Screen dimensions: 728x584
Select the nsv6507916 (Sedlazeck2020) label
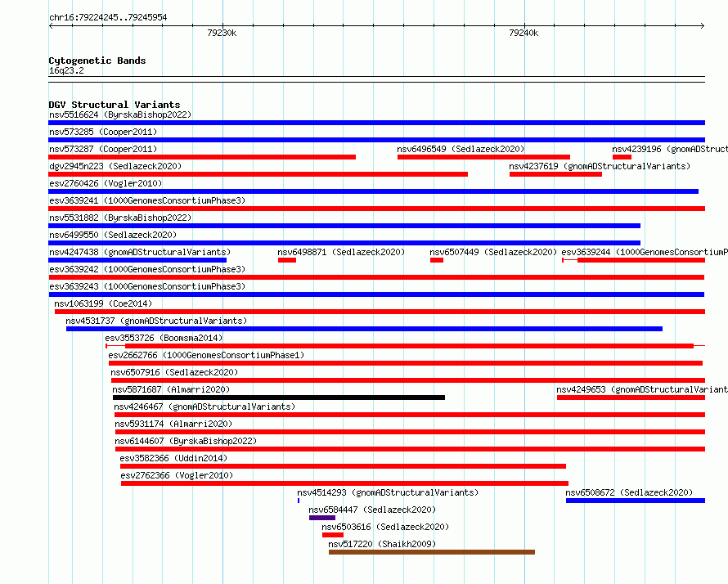pyautogui.click(x=174, y=372)
